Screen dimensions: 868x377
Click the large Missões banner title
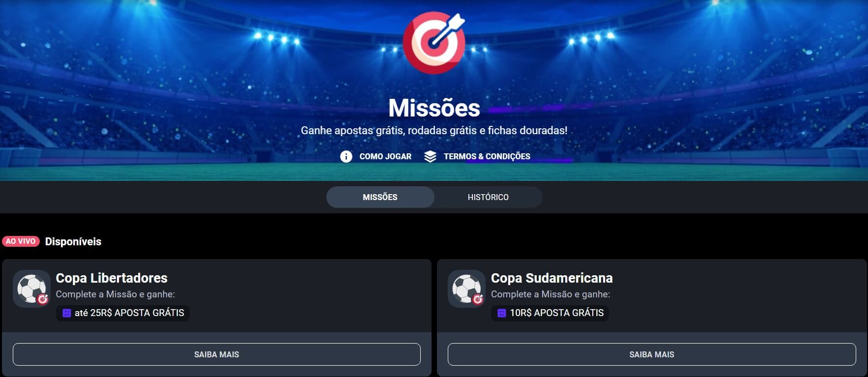click(434, 108)
